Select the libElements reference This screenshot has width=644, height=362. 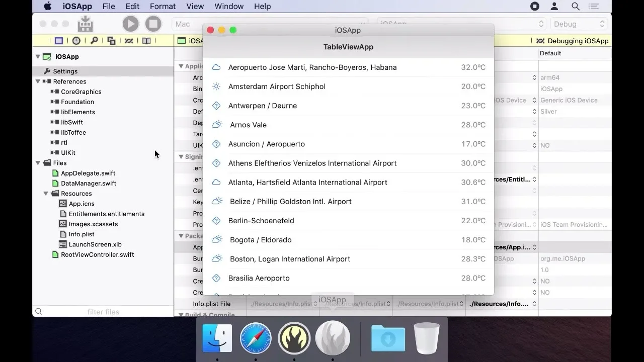click(78, 112)
